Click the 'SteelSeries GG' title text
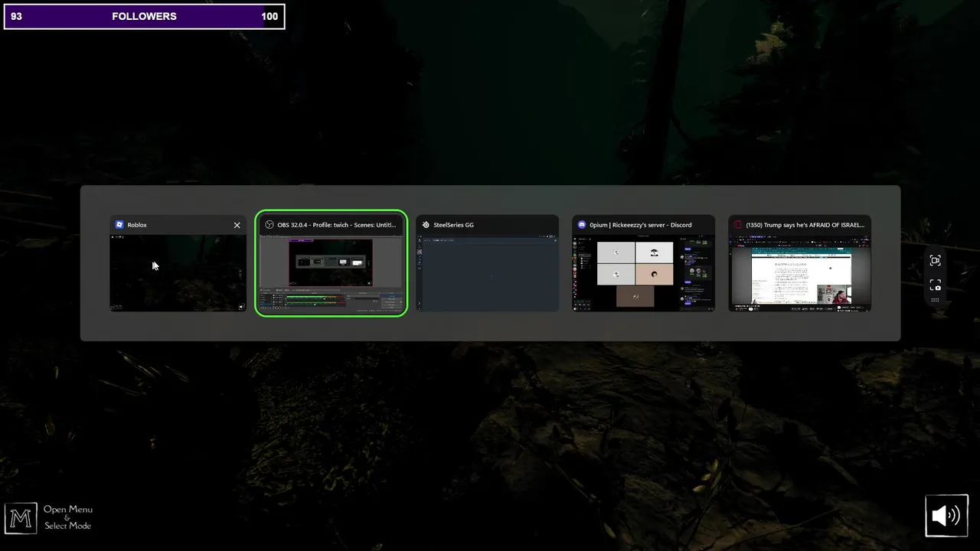The image size is (980, 551). [454, 225]
